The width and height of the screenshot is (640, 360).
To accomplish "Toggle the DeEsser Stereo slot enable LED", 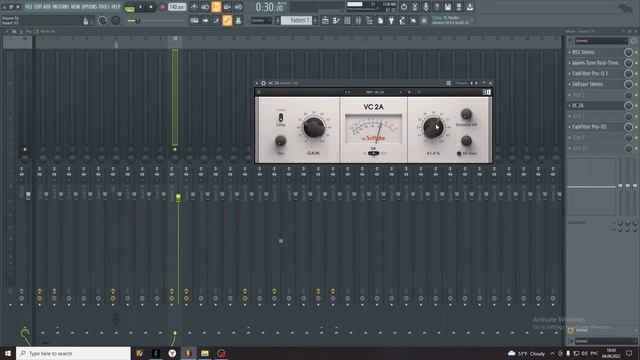I will [x=636, y=84].
